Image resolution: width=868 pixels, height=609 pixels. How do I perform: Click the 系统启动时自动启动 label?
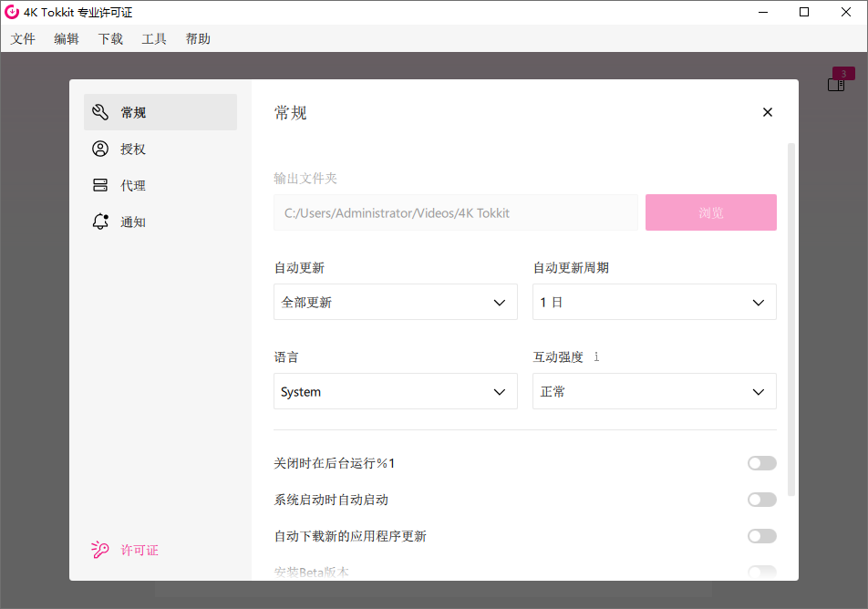pos(331,500)
